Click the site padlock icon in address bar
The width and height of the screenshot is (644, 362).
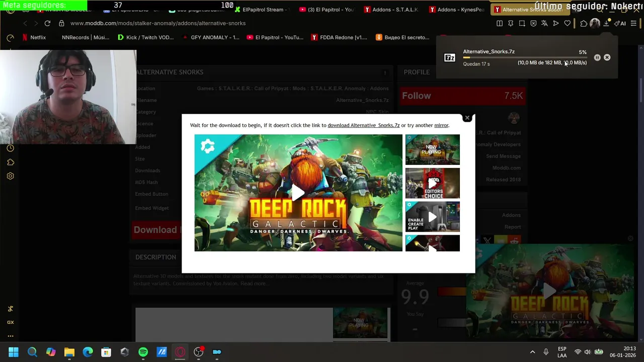[61, 23]
